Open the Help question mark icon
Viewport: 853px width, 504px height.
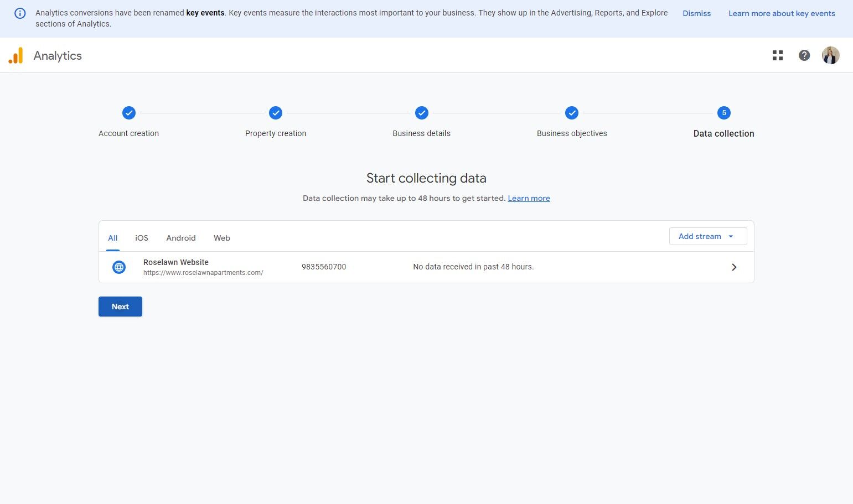(804, 55)
